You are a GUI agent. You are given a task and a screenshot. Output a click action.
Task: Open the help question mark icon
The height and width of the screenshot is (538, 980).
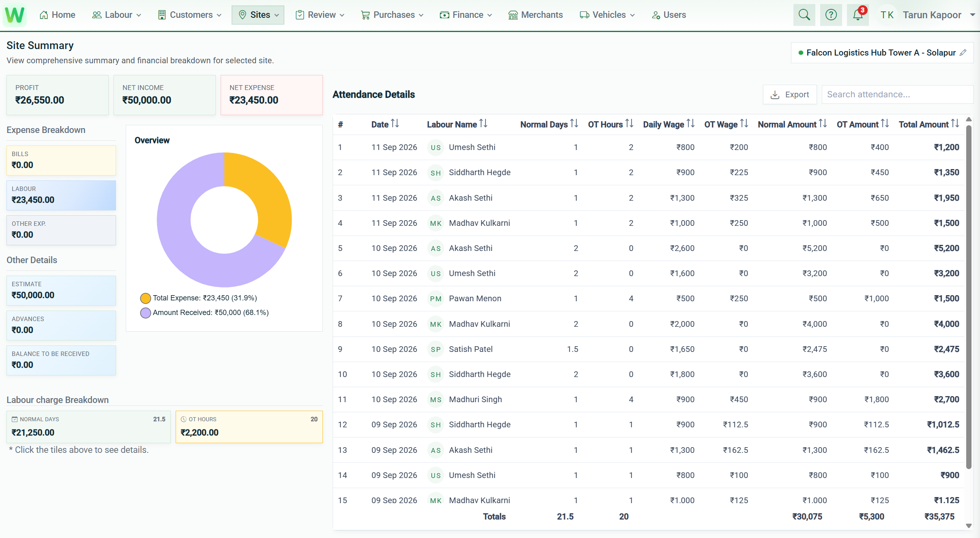click(831, 15)
